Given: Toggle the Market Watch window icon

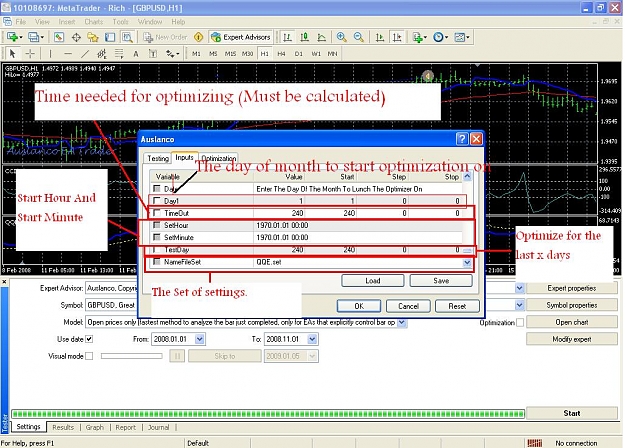Looking at the screenshot, I should coord(59,37).
